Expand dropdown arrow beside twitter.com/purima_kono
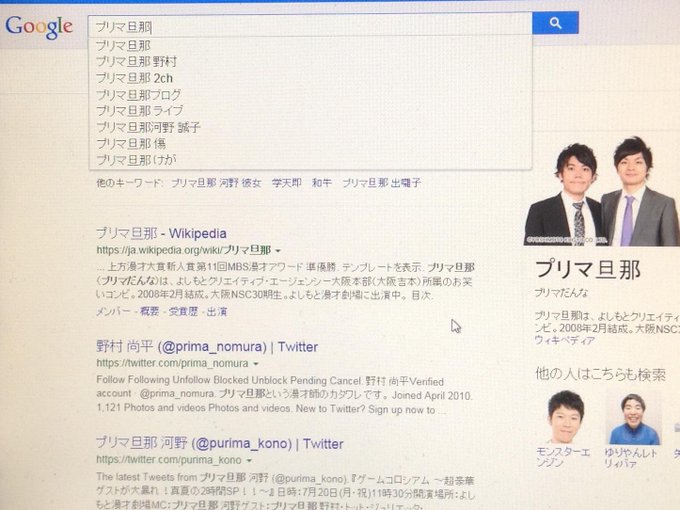The height and width of the screenshot is (510, 680). click(x=249, y=461)
